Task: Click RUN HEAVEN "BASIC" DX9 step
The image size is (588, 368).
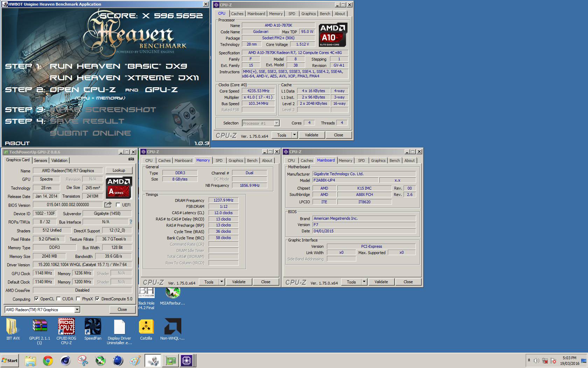Action: point(119,66)
